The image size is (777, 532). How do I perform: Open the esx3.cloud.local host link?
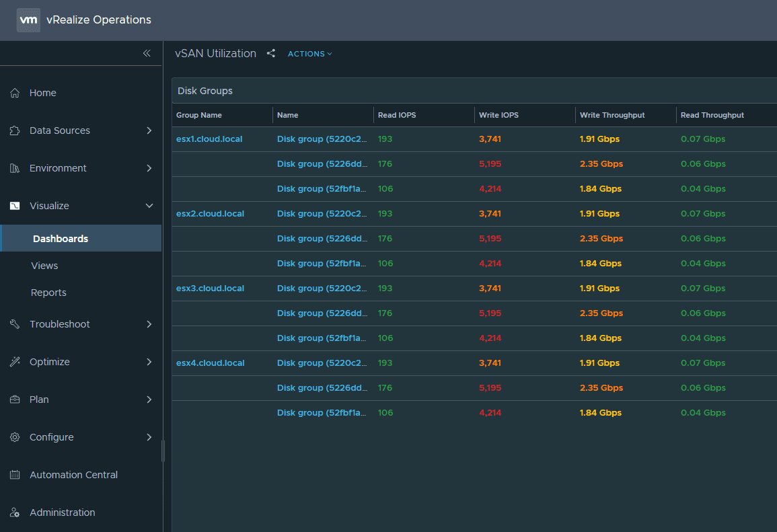click(210, 289)
